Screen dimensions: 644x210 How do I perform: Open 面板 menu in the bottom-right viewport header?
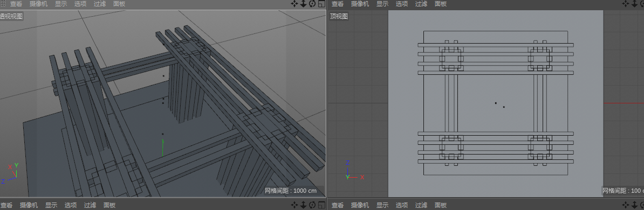pos(440,205)
